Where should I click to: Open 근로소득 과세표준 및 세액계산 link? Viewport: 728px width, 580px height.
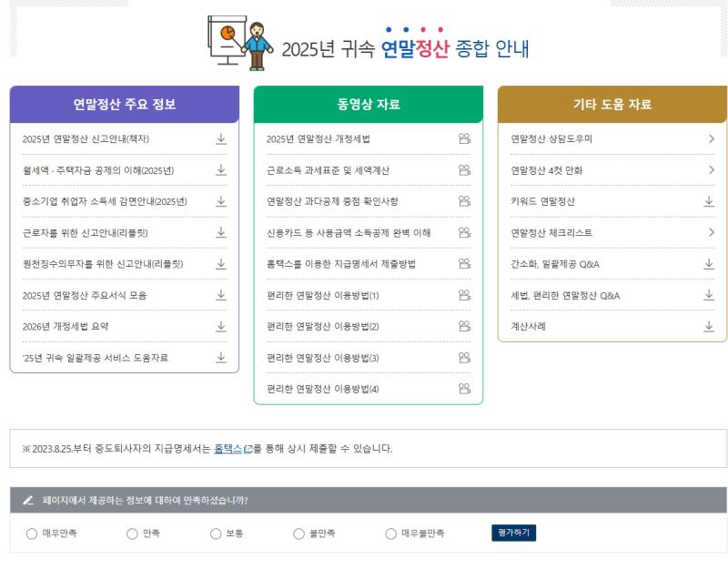click(x=328, y=170)
